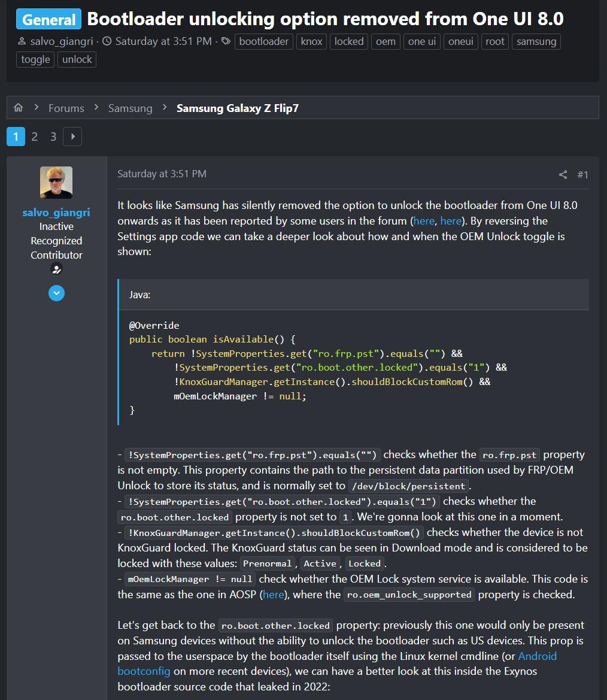Select page 2 in pagination
This screenshot has width=607, height=700.
(34, 137)
